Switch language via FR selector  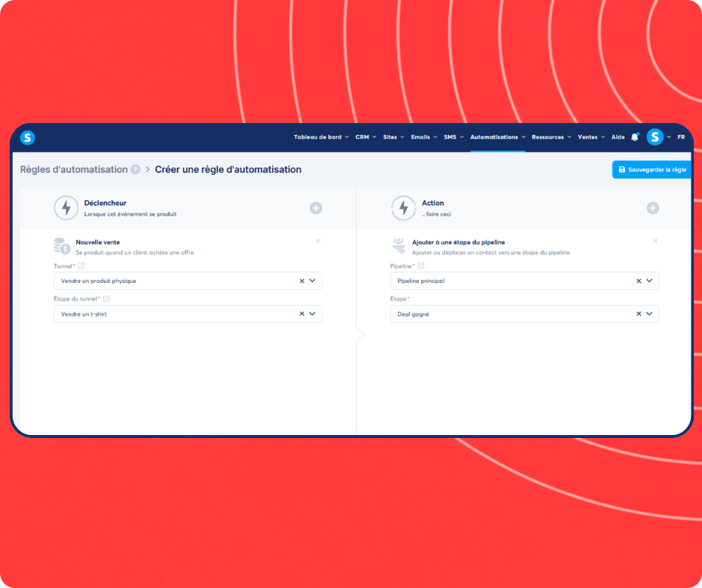[x=681, y=137]
